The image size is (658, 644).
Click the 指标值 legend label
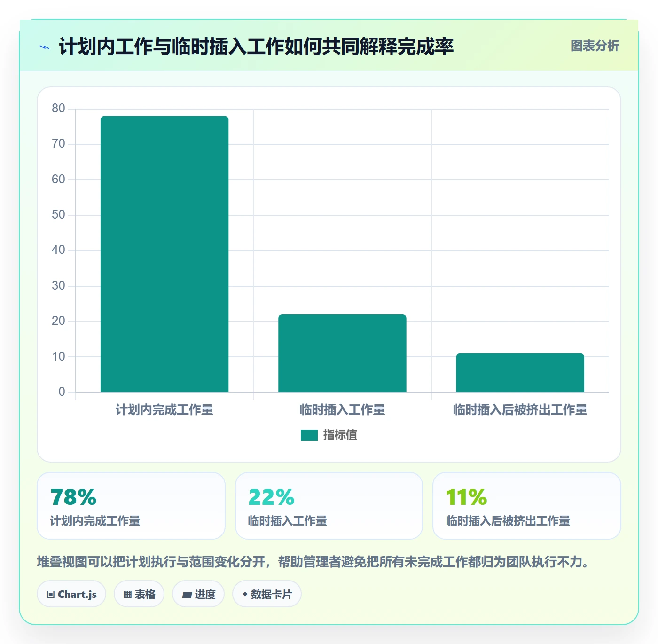[x=340, y=435]
